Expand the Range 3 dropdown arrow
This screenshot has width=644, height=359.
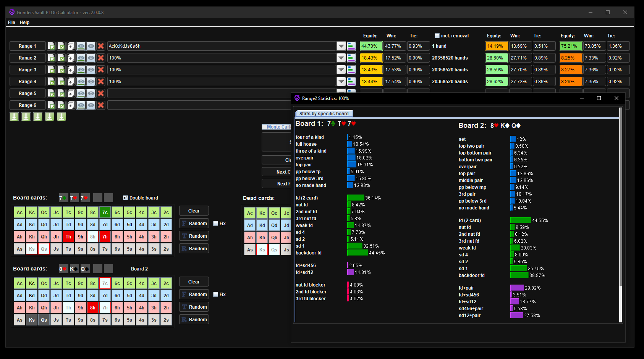pos(341,70)
